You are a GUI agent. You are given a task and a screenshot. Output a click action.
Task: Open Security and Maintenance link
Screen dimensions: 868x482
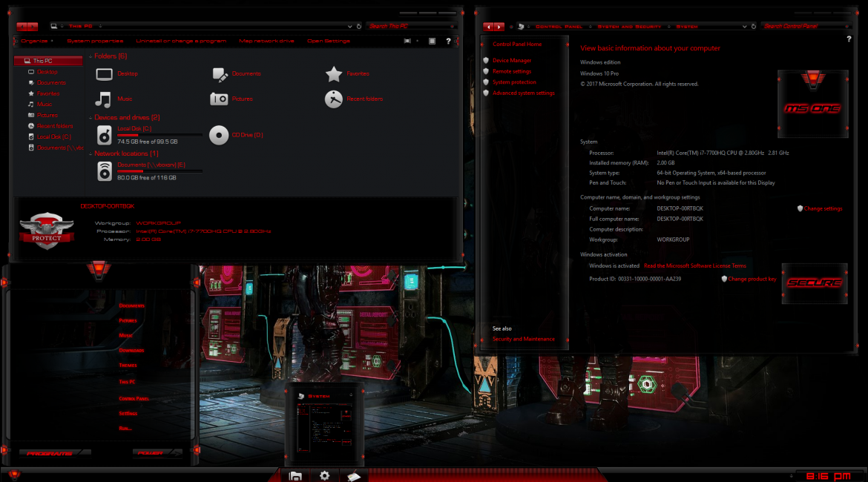tap(524, 339)
